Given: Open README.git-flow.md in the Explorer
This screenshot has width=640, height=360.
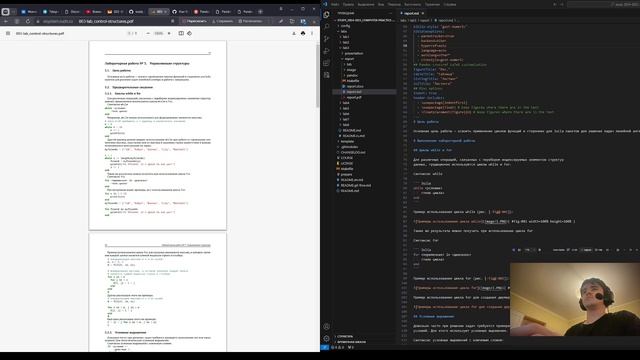Looking at the screenshot, I should click(356, 185).
